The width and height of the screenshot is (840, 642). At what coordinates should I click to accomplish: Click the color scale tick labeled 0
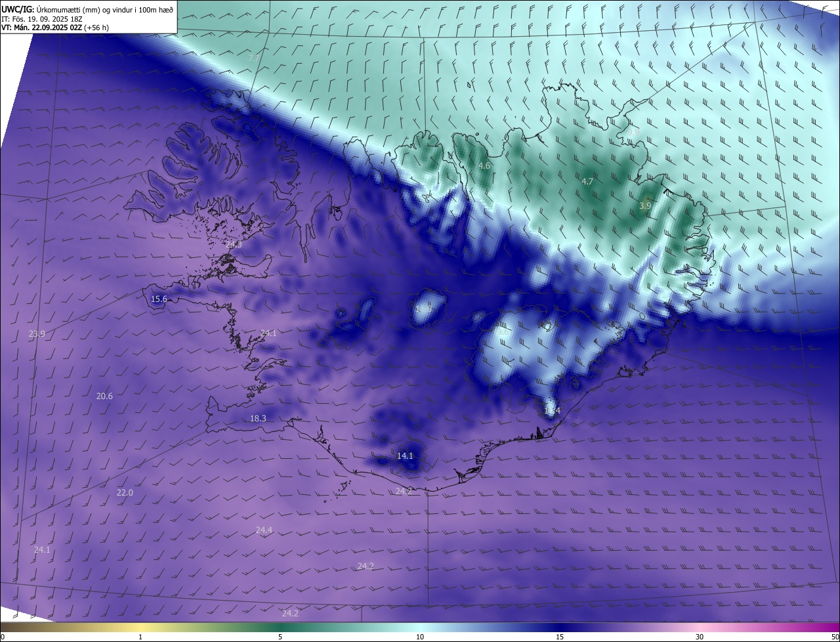[x=3, y=637]
